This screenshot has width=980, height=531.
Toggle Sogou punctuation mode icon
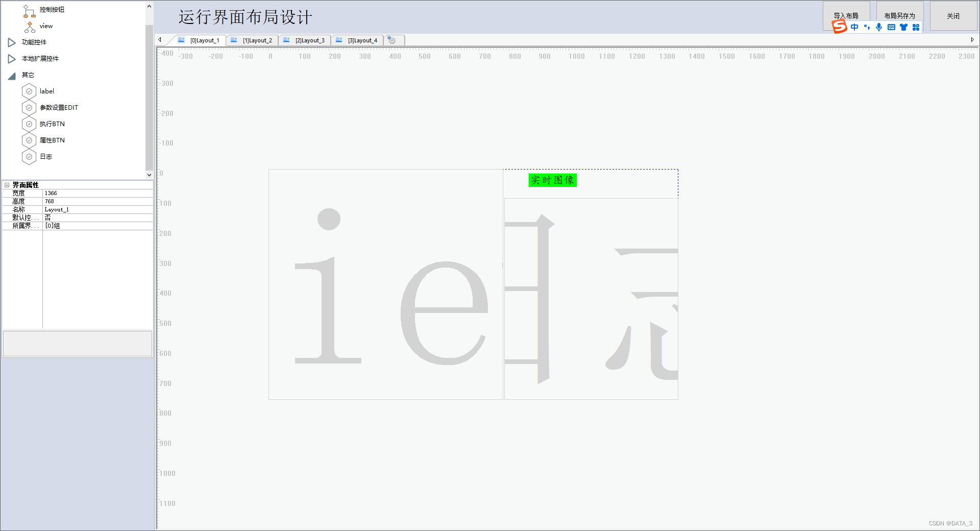[867, 27]
